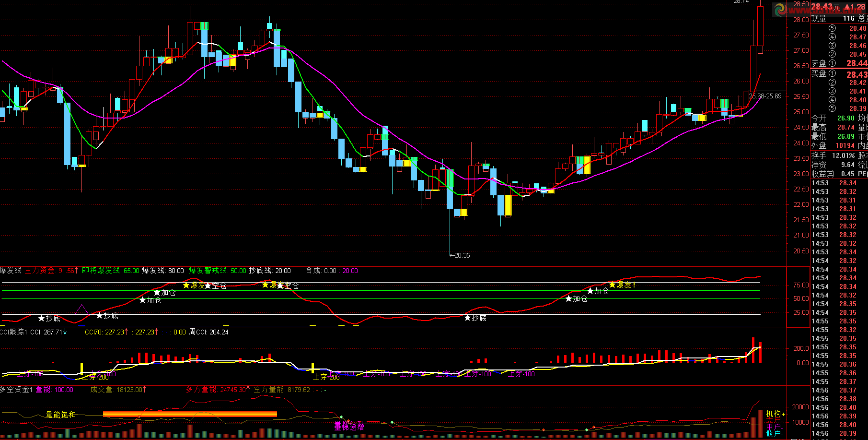Click the circled 1 next to 买盘
868x440 pixels.
(832, 74)
